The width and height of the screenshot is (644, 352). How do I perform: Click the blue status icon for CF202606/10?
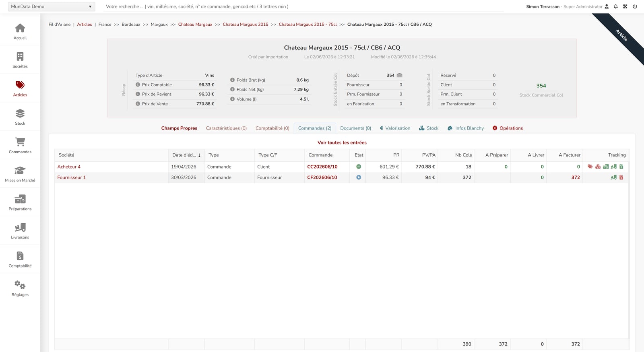359,177
